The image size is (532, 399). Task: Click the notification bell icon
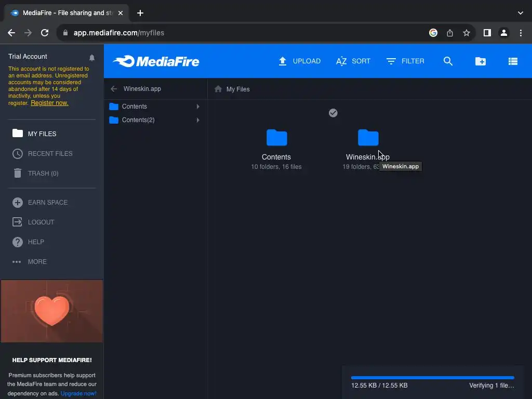(91, 58)
